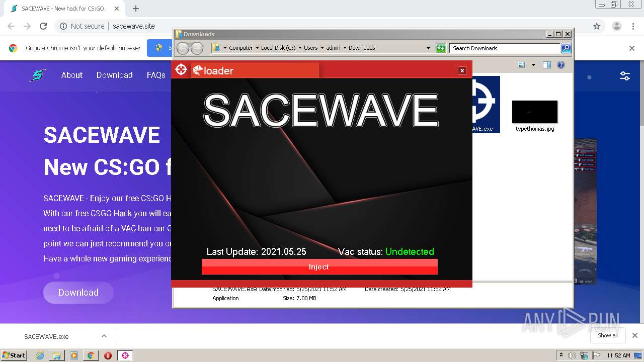
Task: Expand Local Disk (C:) breadcrumb arrow
Action: (300, 48)
